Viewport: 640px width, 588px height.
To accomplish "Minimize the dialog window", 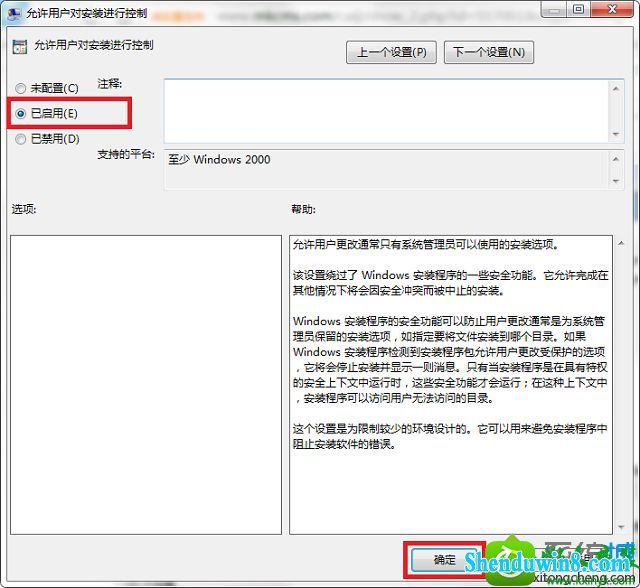I will [x=554, y=10].
